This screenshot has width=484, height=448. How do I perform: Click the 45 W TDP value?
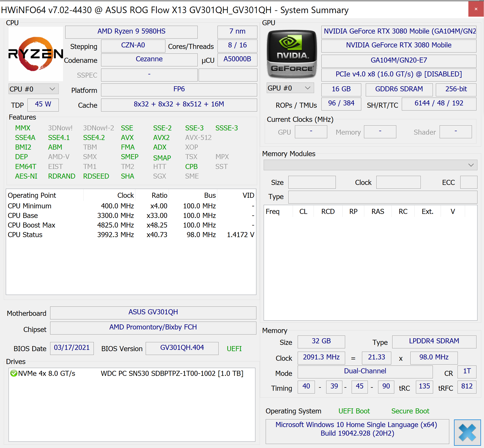(43, 104)
